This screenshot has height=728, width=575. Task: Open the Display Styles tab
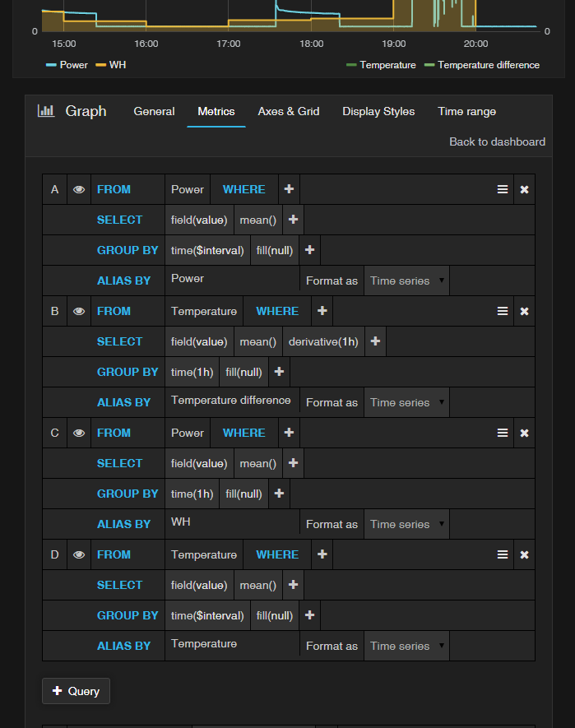coord(378,111)
